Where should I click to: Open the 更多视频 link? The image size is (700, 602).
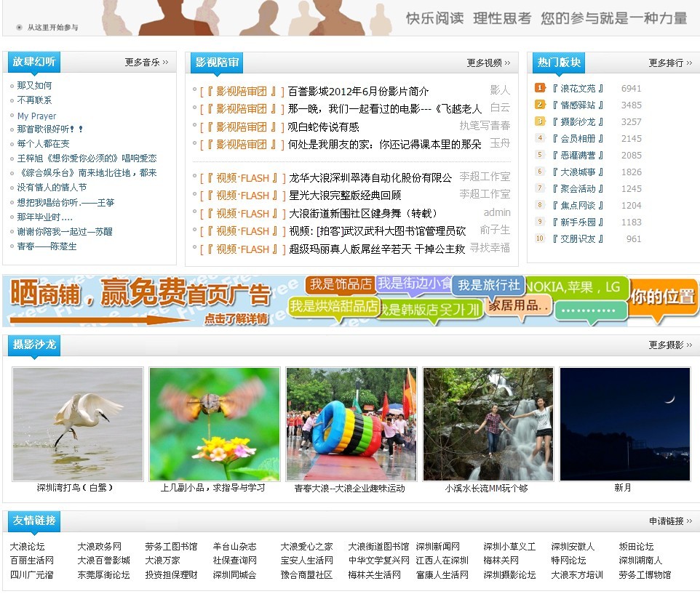pos(488,63)
